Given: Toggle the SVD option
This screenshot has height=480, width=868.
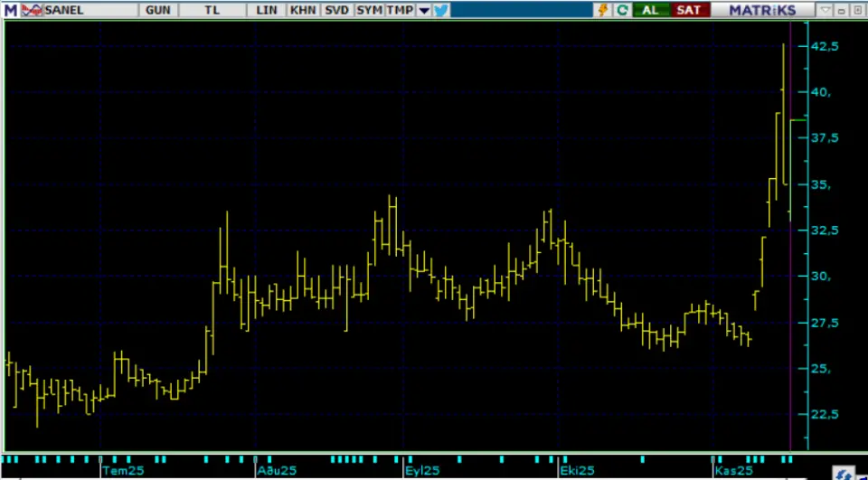Looking at the screenshot, I should click(x=336, y=10).
